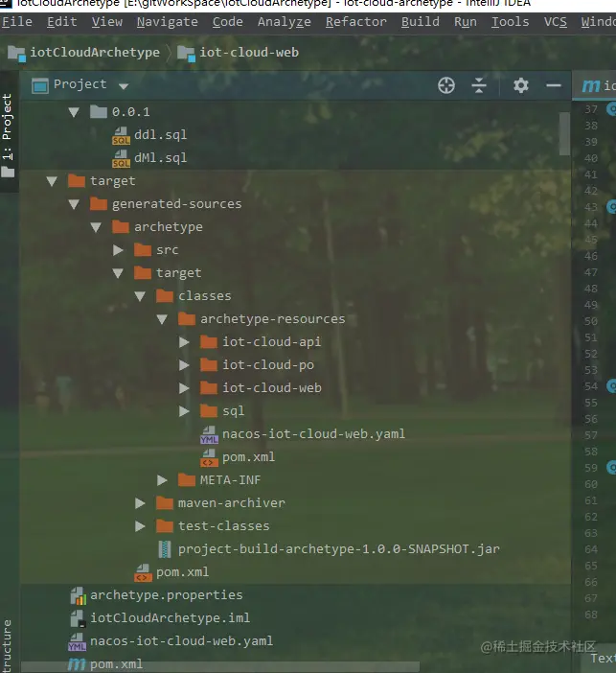Click the iot-cloud-web breadcrumb module icon
Image resolution: width=616 pixels, height=673 pixels.
pyautogui.click(x=186, y=54)
